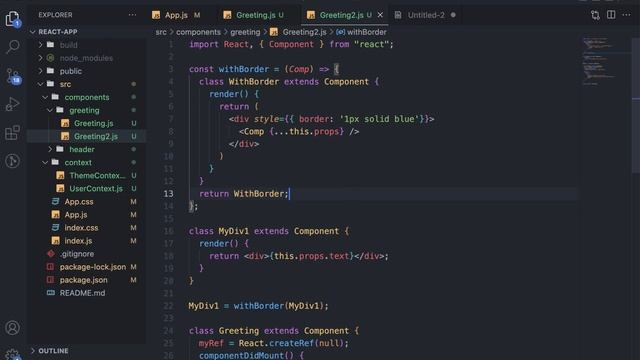The height and width of the screenshot is (360, 640).
Task: Collapse the components folder
Action: click(x=87, y=97)
